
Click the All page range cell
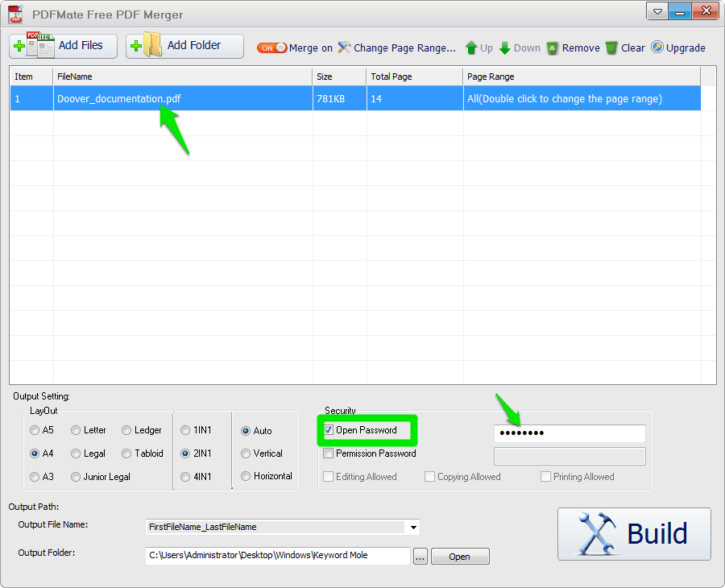582,98
